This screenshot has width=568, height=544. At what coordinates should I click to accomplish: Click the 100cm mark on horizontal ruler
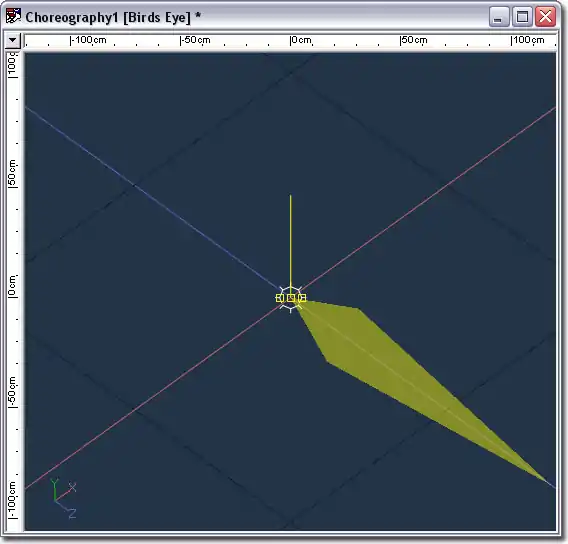pyautogui.click(x=527, y=40)
